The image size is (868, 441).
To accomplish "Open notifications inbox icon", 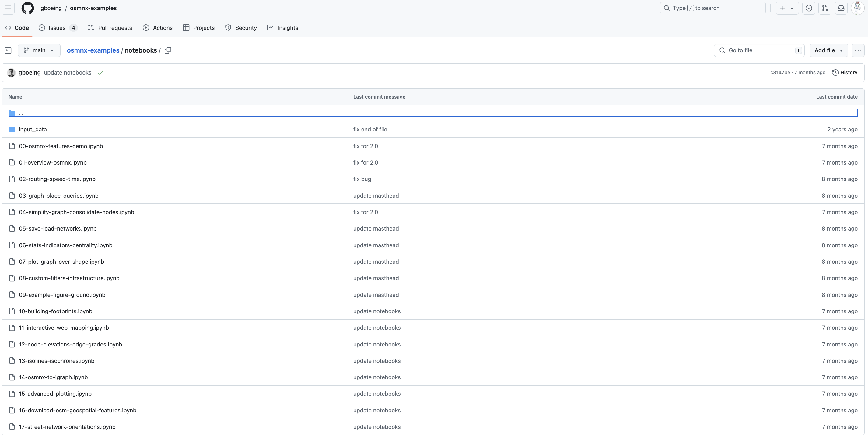I will click(841, 8).
